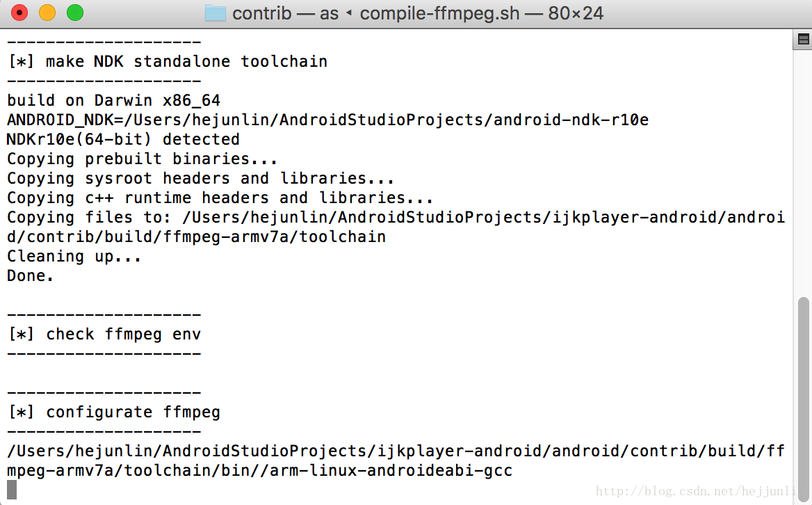Click the 'make NDK standalone toolchain' heading line
This screenshot has width=812, height=505.
coord(168,62)
